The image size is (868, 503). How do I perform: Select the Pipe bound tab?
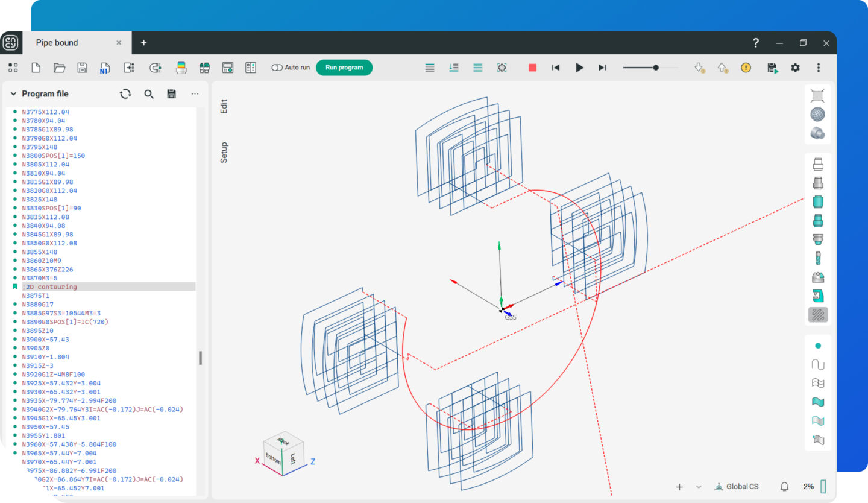(x=57, y=42)
